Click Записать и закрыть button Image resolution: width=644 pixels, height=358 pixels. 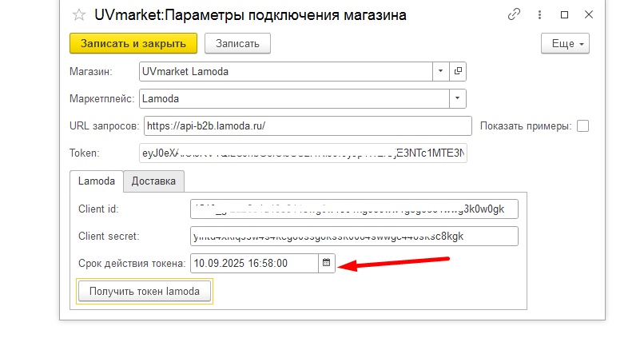coord(133,43)
